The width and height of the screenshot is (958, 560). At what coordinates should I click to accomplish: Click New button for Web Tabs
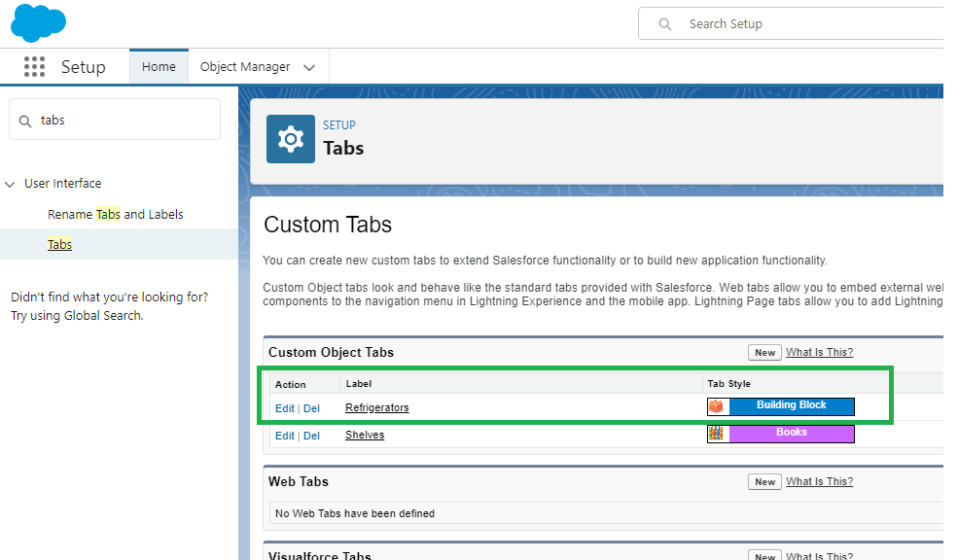coord(765,482)
